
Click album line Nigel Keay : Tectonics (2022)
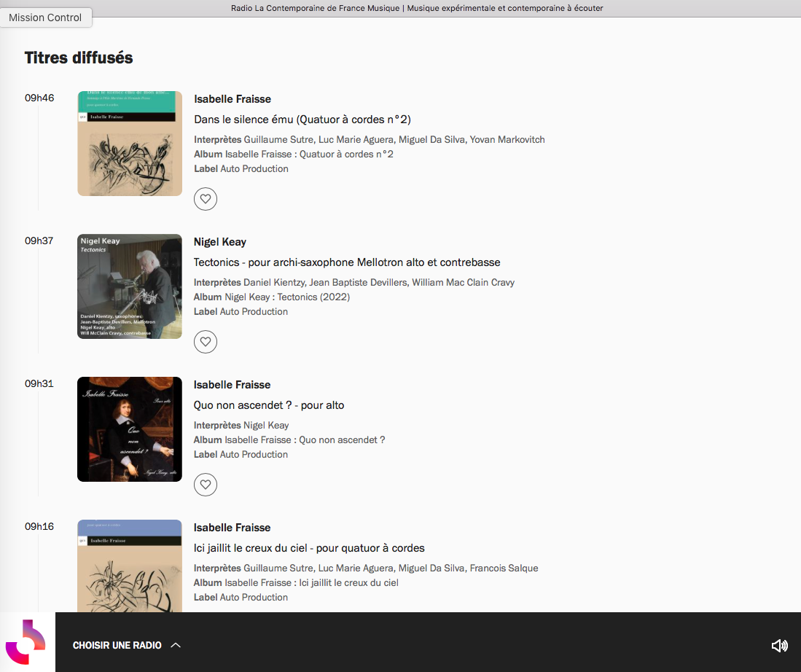[x=272, y=297]
